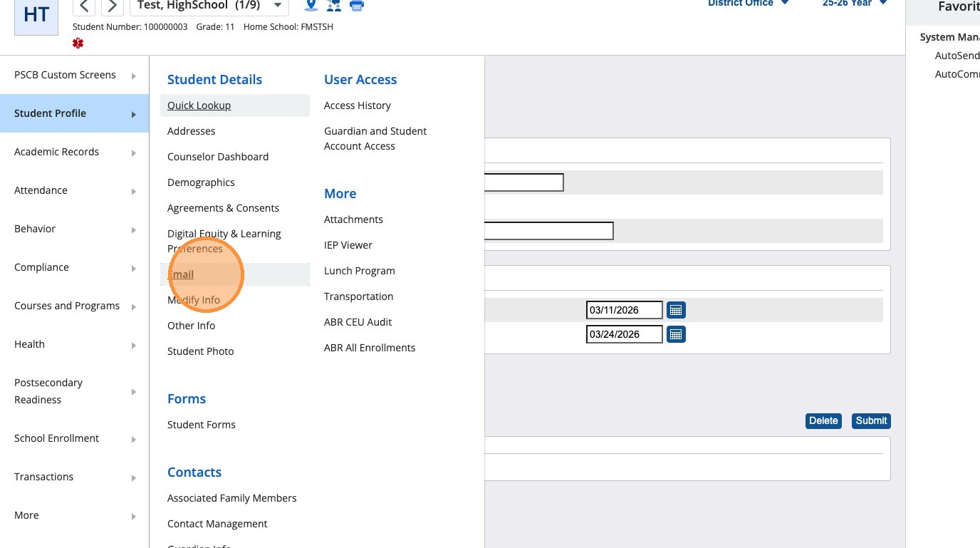Click the 03/24/2026 date field

coord(625,334)
